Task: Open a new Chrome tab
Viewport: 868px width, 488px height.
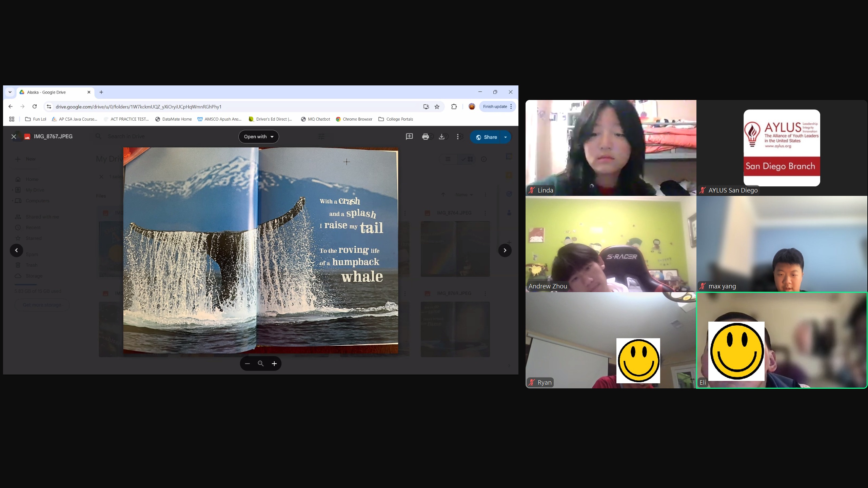Action: click(101, 92)
